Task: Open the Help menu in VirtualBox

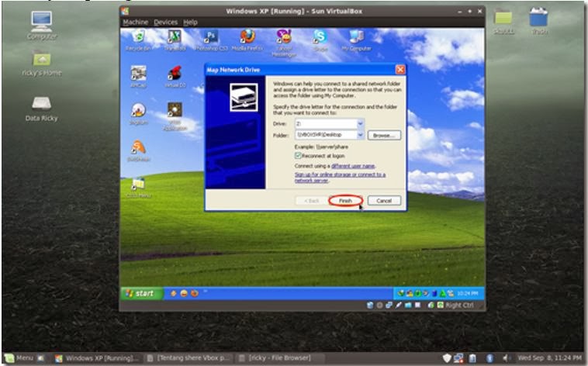Action: pos(190,22)
